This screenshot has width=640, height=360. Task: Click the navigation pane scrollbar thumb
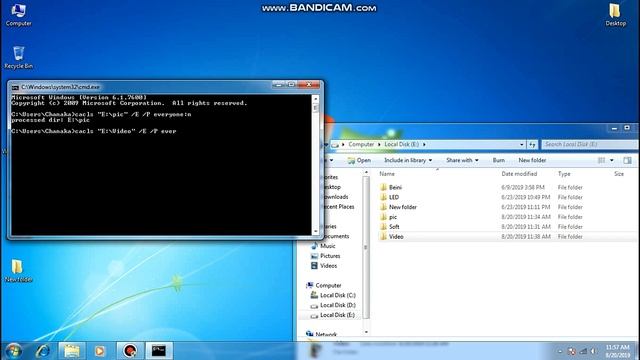366,247
